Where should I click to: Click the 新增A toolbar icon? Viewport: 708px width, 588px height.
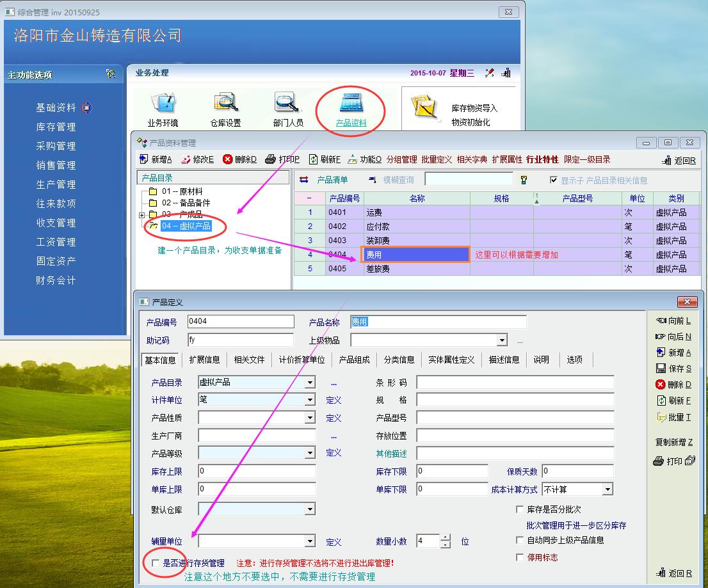pos(144,159)
